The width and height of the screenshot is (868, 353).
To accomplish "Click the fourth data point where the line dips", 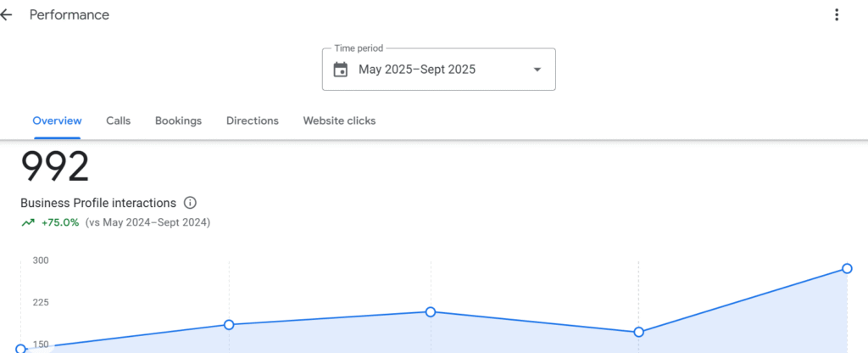I will 639,332.
